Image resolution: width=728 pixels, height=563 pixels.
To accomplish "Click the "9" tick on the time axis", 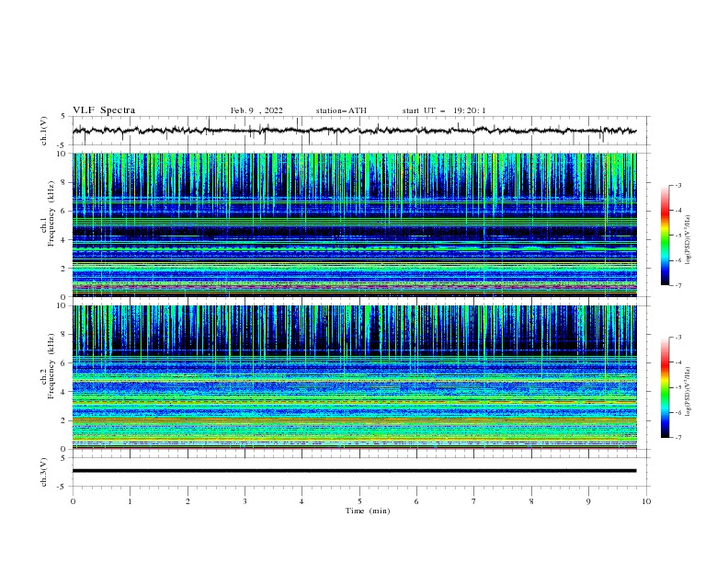I will 588,501.
